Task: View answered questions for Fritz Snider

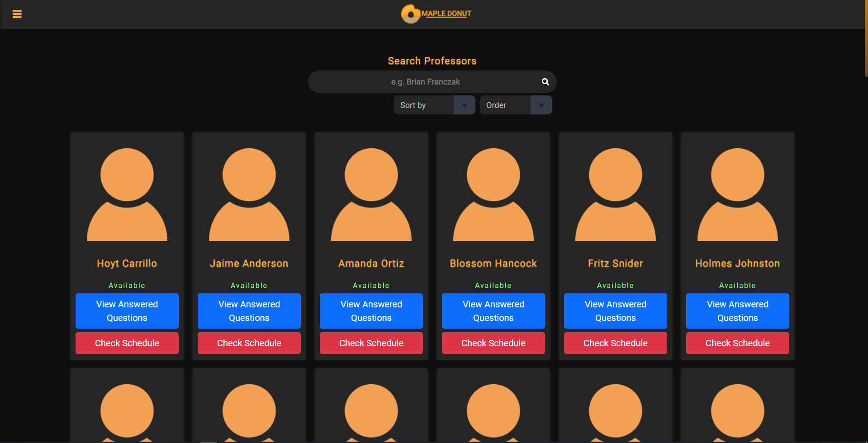Action: pos(616,311)
